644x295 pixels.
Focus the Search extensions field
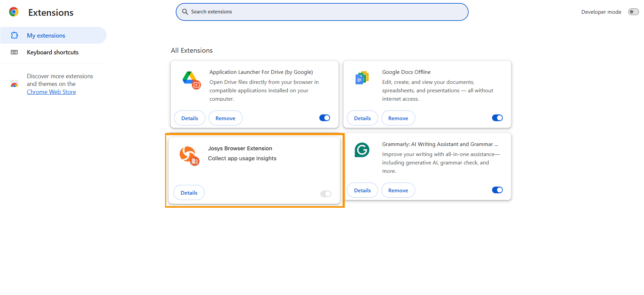click(322, 12)
